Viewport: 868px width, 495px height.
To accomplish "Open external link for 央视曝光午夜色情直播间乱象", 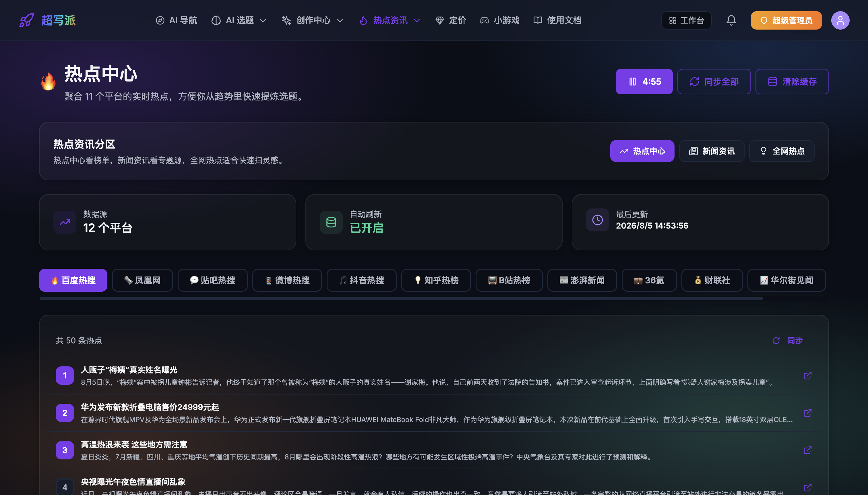I will [x=807, y=488].
